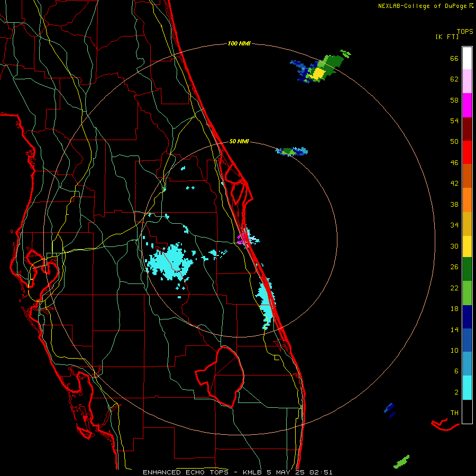This screenshot has width=476, height=476.
Task: Click the black TH legend swatch
Action: tap(467, 411)
